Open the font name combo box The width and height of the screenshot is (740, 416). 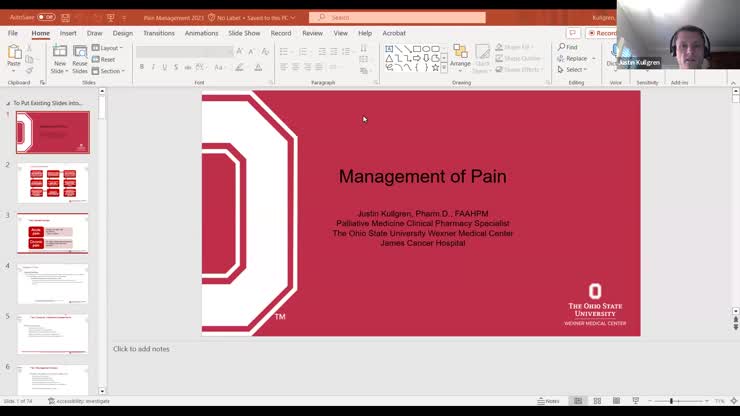pyautogui.click(x=184, y=51)
